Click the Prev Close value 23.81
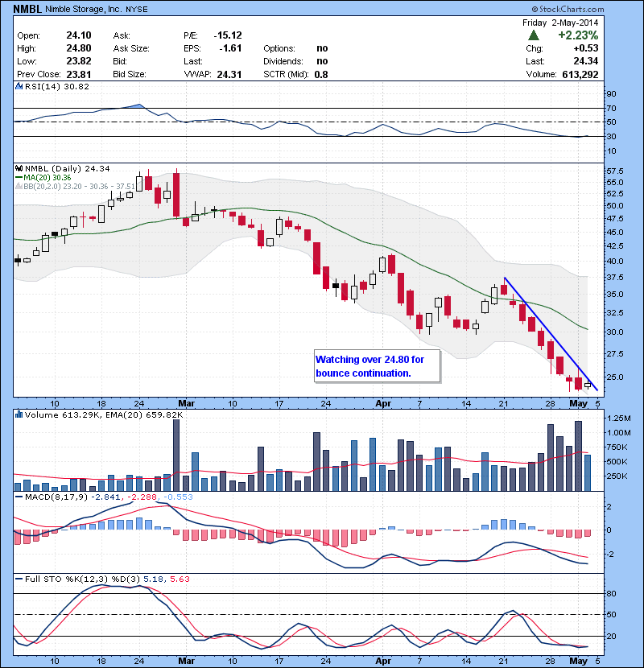 point(79,74)
